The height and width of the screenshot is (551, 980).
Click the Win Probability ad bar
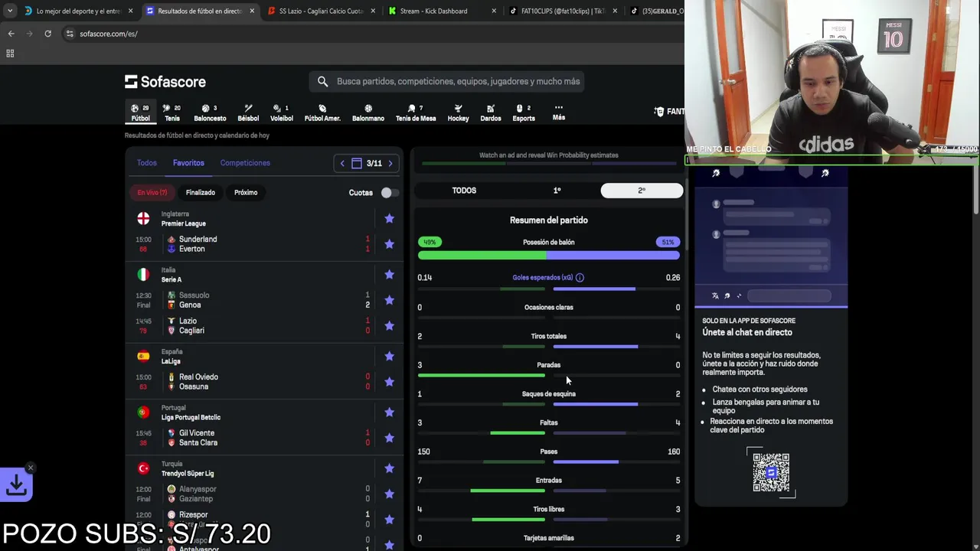click(x=548, y=155)
